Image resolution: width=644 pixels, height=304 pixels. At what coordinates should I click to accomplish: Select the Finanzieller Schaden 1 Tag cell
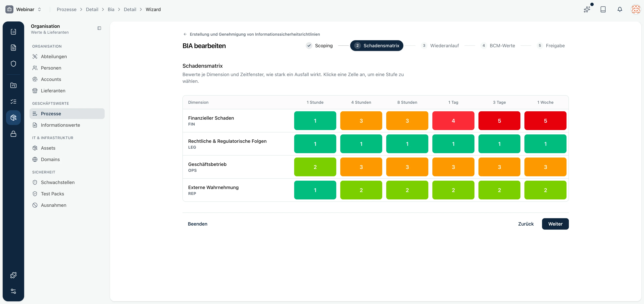coord(453,121)
